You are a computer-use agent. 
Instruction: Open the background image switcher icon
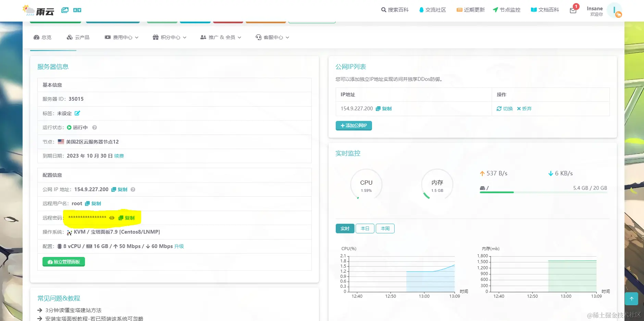(65, 10)
